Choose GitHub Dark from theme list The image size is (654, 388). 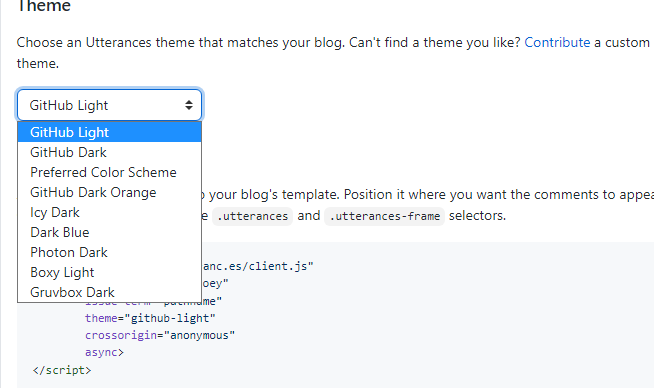(109, 152)
